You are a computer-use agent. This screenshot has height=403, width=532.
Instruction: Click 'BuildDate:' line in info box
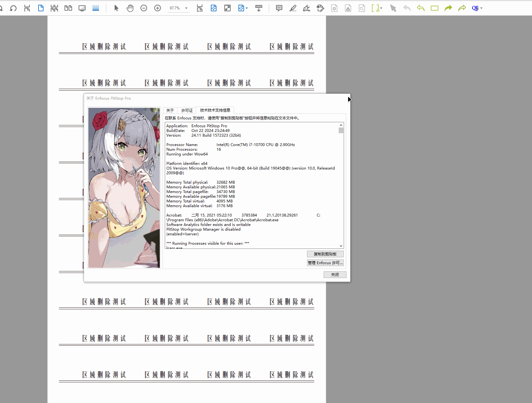click(x=198, y=131)
